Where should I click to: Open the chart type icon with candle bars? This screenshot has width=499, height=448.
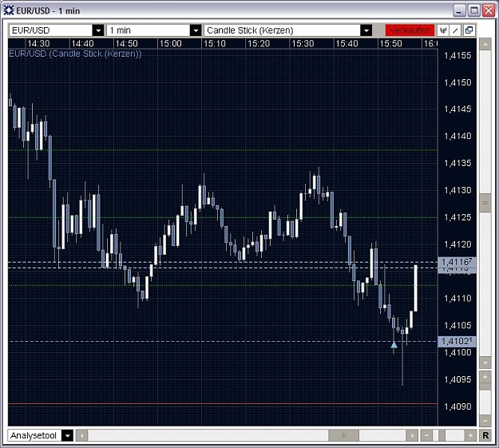[442, 30]
